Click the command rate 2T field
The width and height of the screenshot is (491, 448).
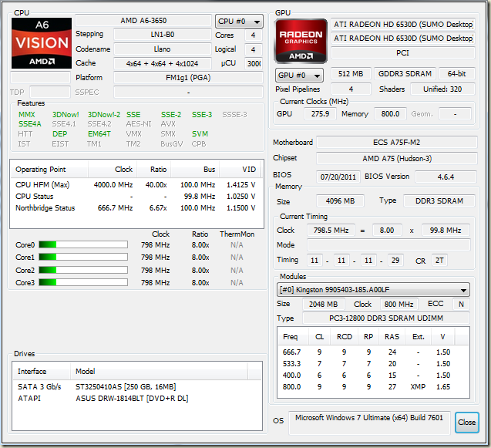(x=439, y=261)
